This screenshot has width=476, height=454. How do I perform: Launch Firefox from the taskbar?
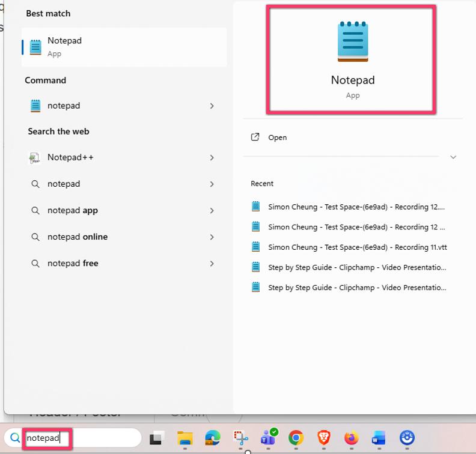[352, 438]
